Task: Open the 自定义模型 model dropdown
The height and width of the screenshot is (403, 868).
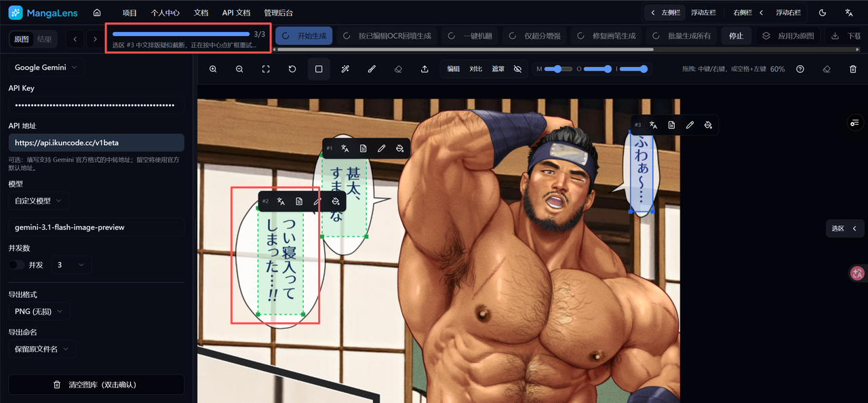Action: click(x=38, y=201)
